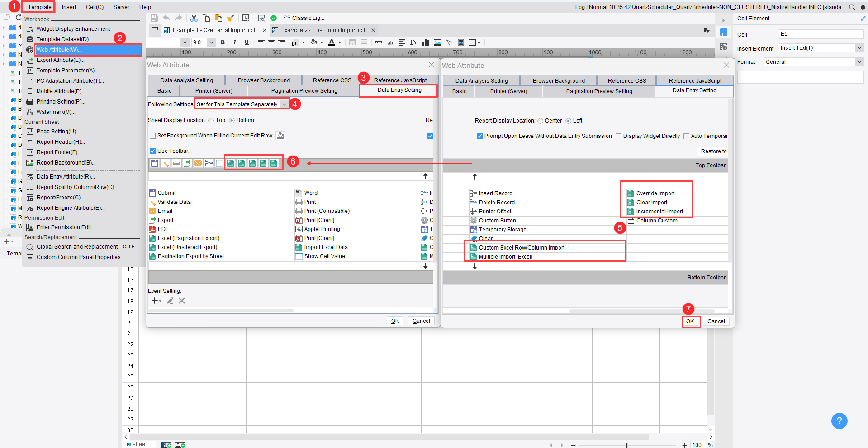Image resolution: width=868 pixels, height=448 pixels.
Task: Click the insert formula F(x) icon
Action: (414, 42)
